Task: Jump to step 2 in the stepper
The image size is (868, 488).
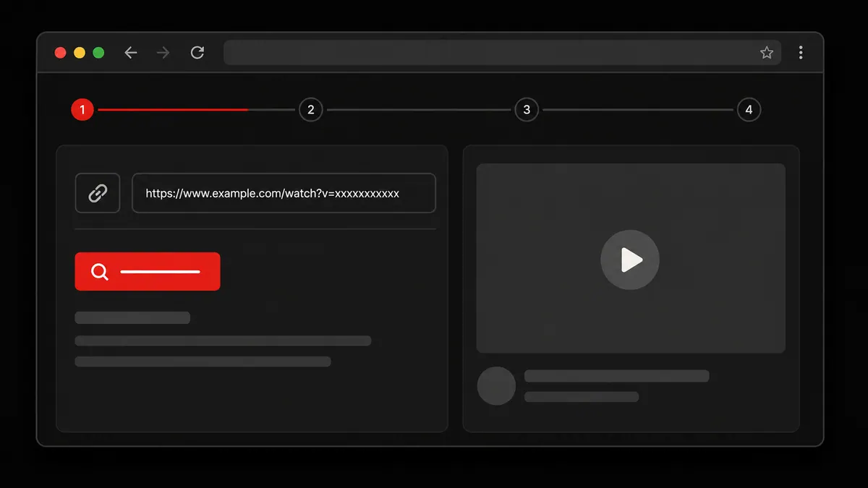Action: [x=311, y=110]
